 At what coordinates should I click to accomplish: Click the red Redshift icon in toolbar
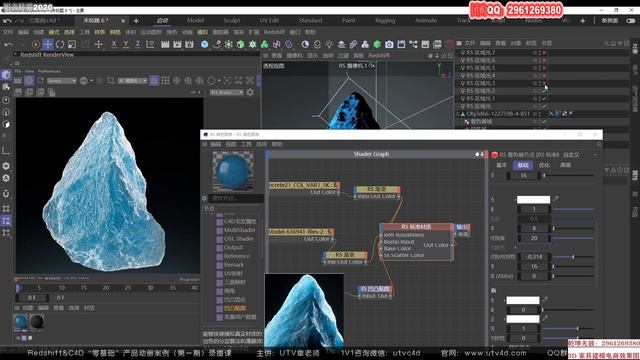point(449,44)
